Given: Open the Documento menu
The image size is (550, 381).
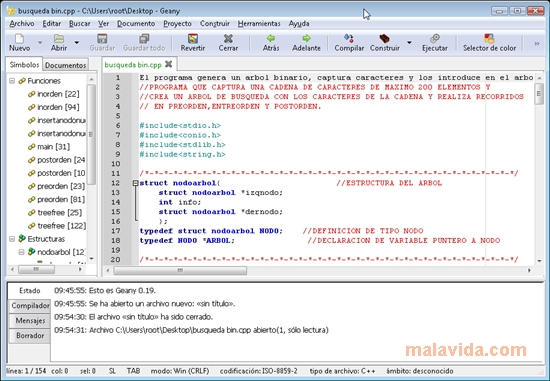Looking at the screenshot, I should tap(136, 24).
